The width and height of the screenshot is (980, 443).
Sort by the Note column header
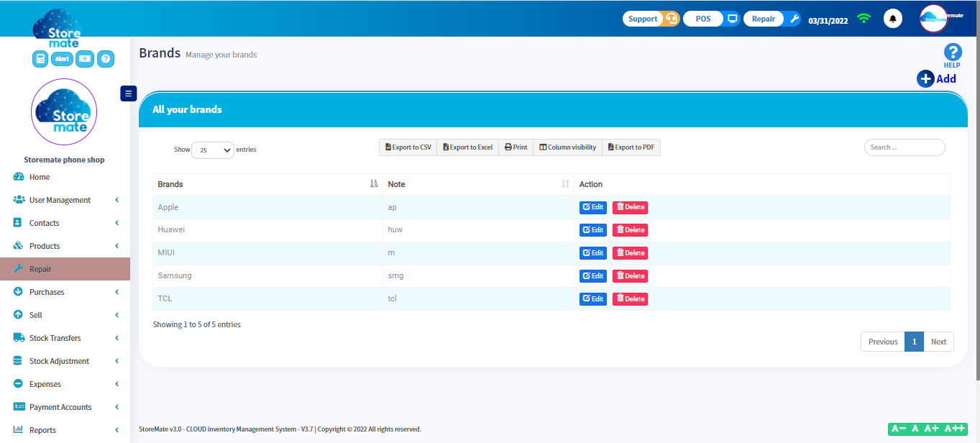(x=478, y=184)
